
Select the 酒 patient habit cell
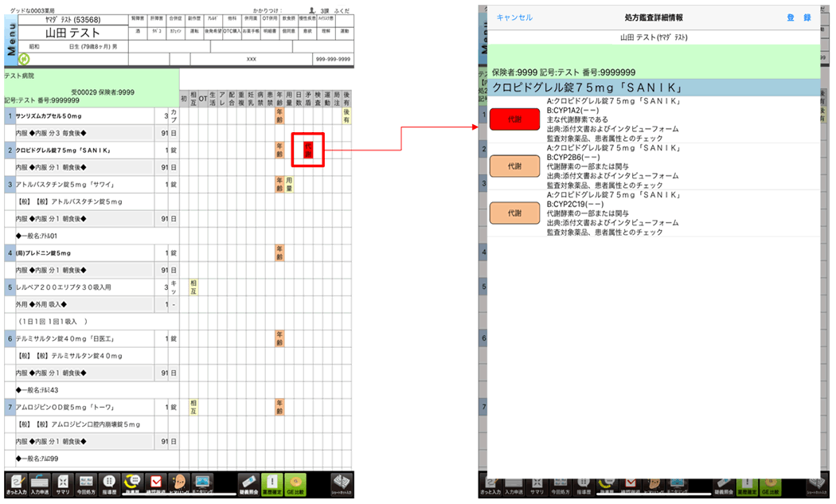[x=138, y=32]
